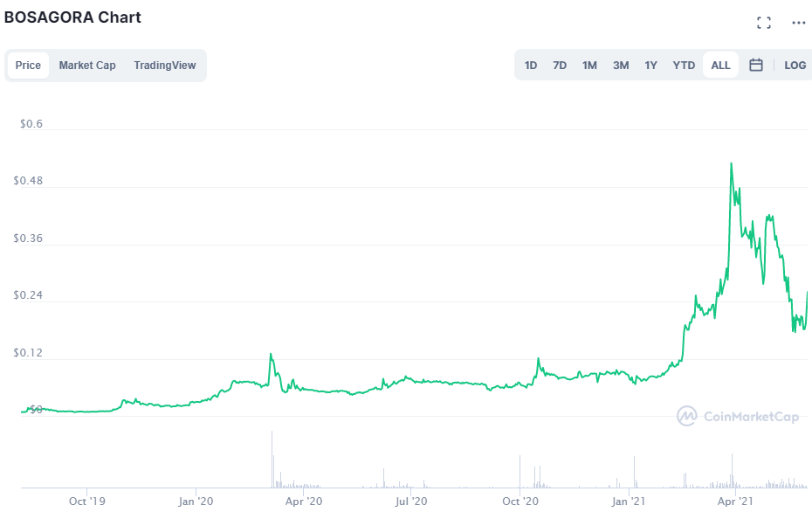Switch to the Market Cap tab
This screenshot has height=512, width=812.
(87, 66)
